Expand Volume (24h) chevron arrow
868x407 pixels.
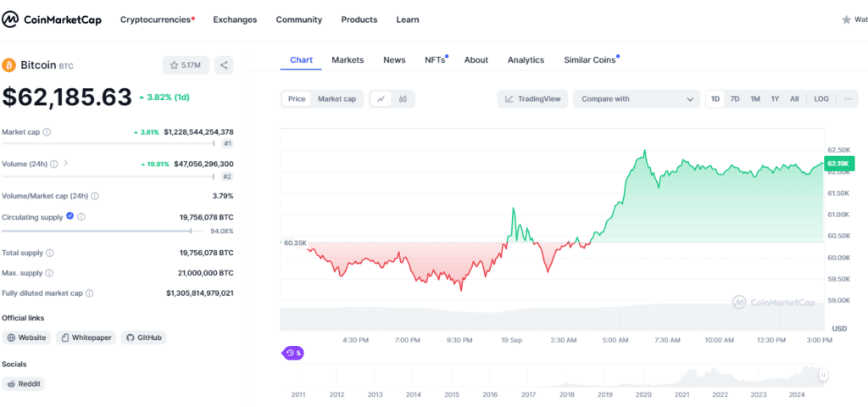(66, 164)
